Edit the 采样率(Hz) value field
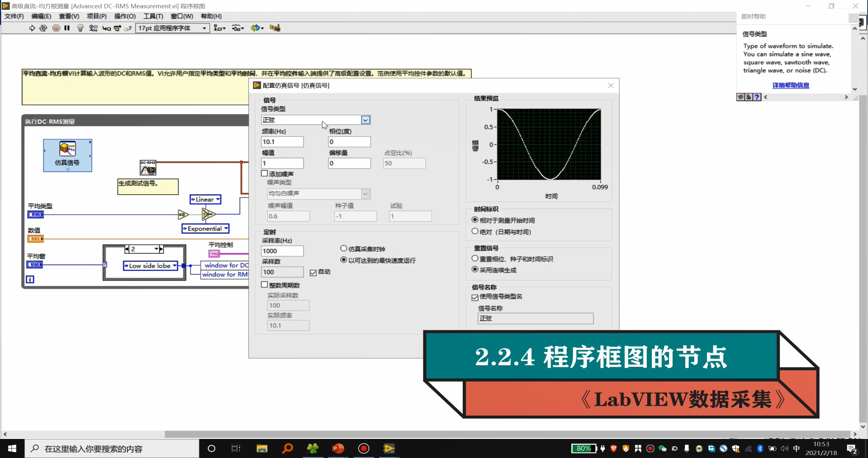Screen dimensions: 868x458 tap(282, 251)
